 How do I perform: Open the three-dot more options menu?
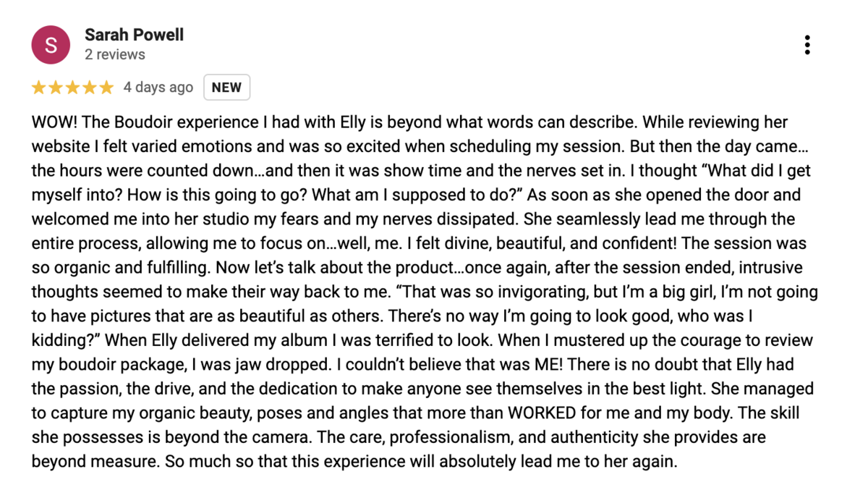click(x=807, y=45)
